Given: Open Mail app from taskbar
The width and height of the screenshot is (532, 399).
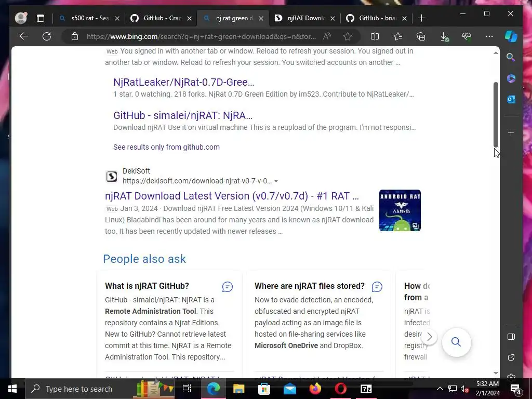Looking at the screenshot, I should coord(290,389).
